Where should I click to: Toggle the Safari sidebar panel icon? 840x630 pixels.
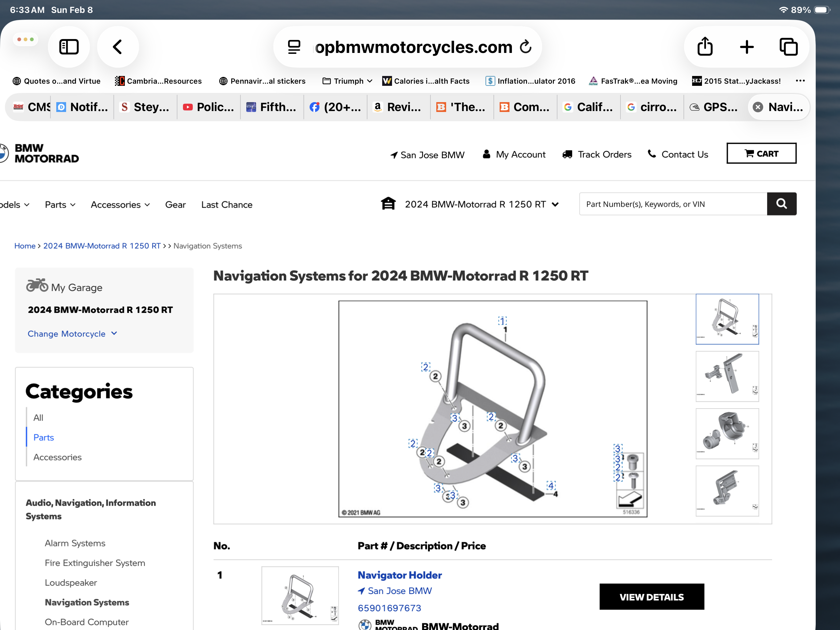(x=69, y=47)
